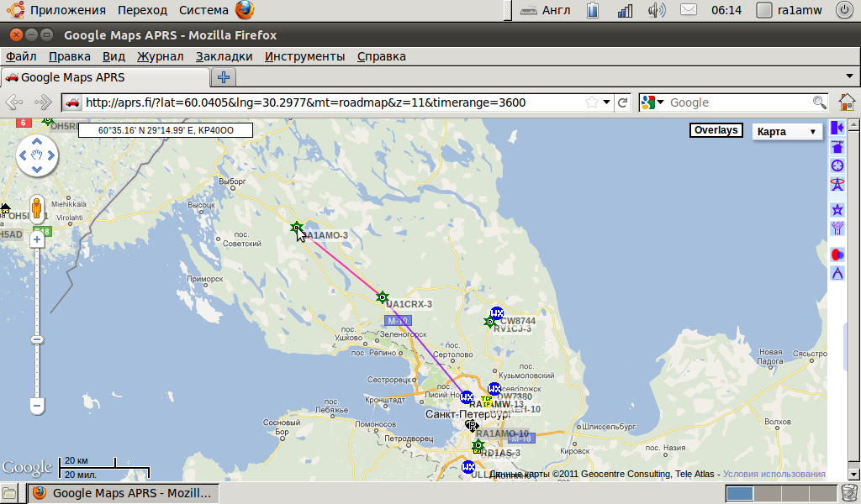Click the map zoom slider handle
This screenshot has width=861, height=504.
click(x=37, y=339)
